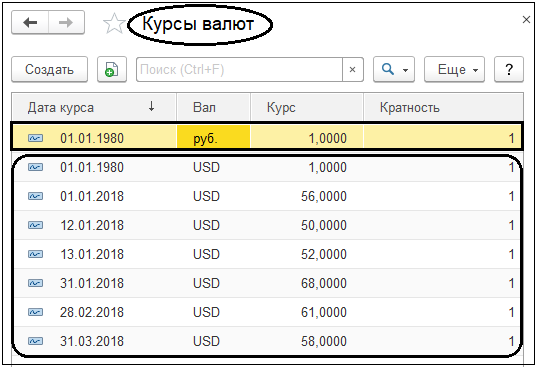Click into the Поиск (Ctrl+F) field
Viewport: 537px width, 367px height.
[x=239, y=69]
